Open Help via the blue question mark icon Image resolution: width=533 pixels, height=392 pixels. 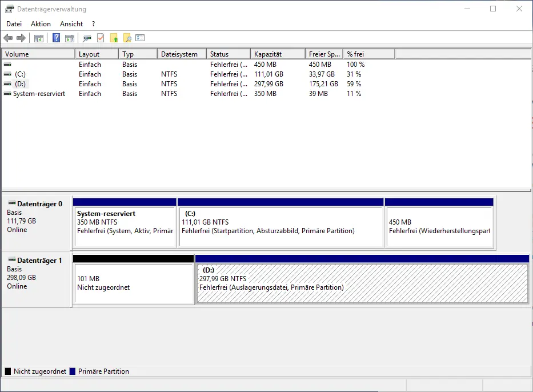coord(57,38)
